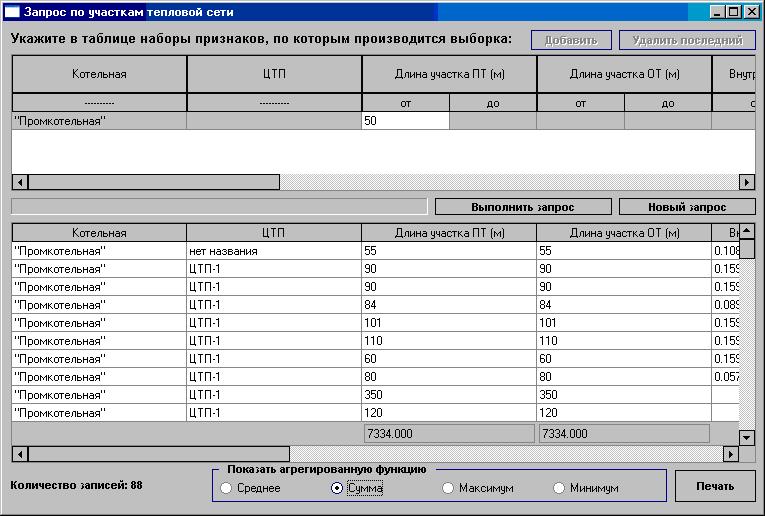Click the 'Выполнить запрос' button
The width and height of the screenshot is (765, 516).
coord(523,207)
